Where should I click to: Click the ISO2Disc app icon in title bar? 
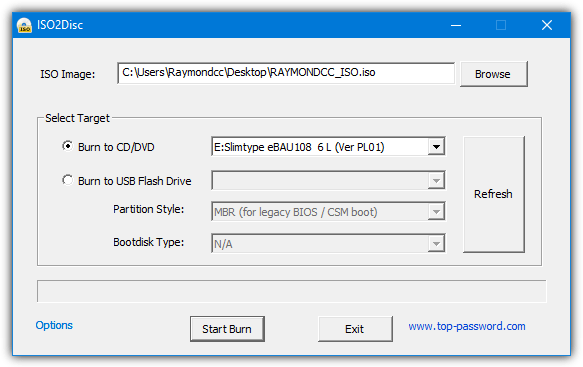pos(25,25)
